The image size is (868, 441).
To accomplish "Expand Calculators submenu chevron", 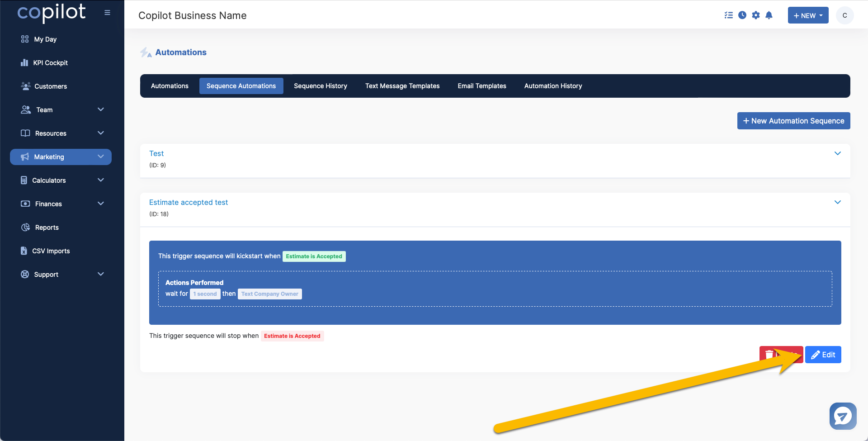I will coord(101,180).
